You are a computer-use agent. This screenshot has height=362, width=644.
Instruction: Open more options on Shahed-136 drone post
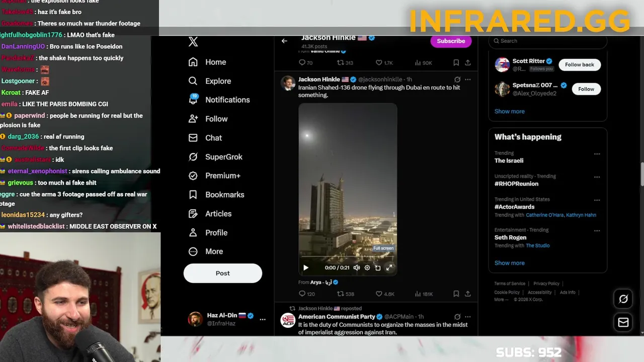click(x=468, y=79)
